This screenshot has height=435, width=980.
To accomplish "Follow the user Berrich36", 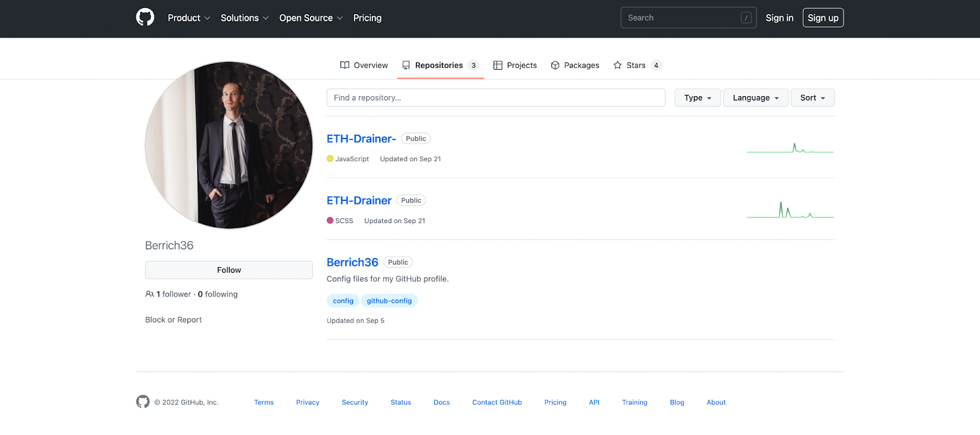I will point(229,270).
